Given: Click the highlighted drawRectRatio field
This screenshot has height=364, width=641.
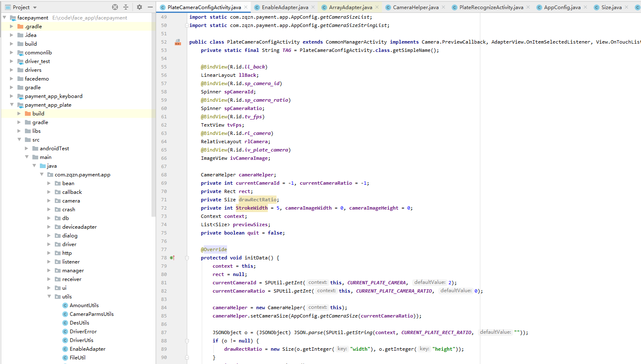Looking at the screenshot, I should click(257, 200).
